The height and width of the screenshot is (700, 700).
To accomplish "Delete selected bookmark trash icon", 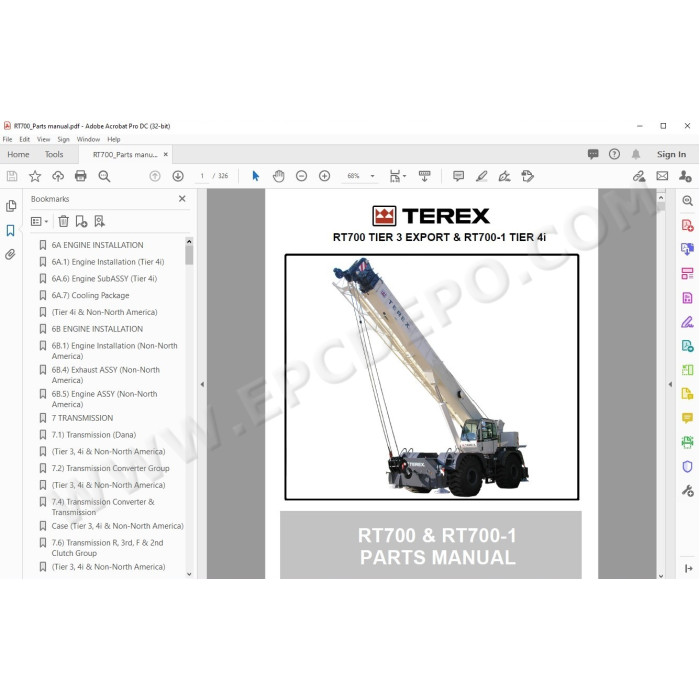I will pyautogui.click(x=64, y=221).
